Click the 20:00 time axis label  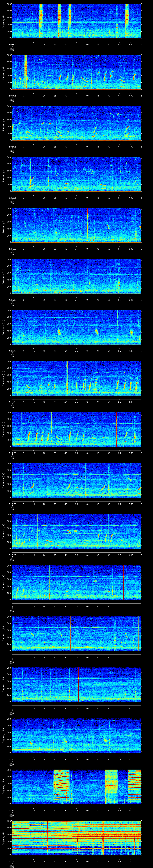pos(130,861)
